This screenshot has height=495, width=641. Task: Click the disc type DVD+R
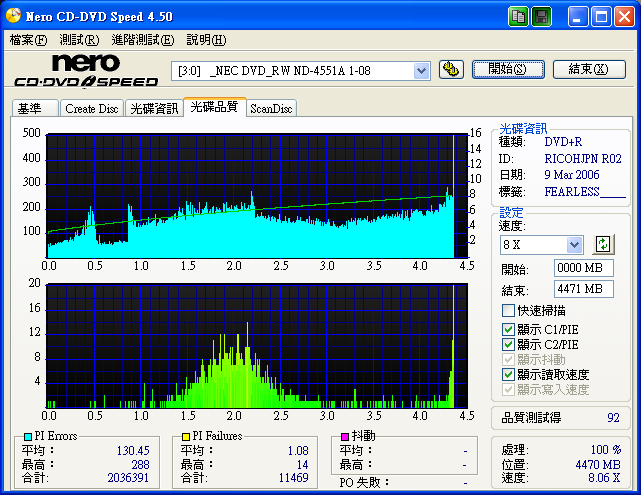coord(563,142)
